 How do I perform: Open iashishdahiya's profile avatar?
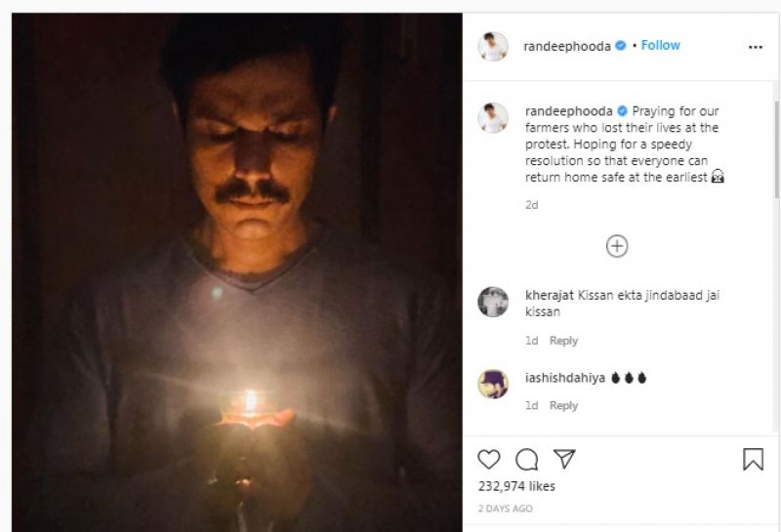coord(493,383)
